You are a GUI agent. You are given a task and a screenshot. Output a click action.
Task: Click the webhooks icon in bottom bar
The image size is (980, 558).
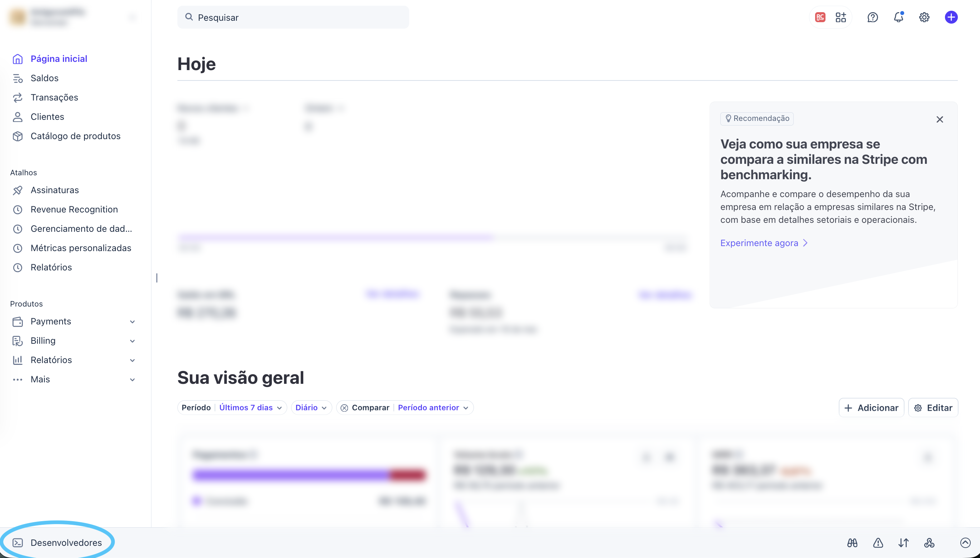coord(929,543)
